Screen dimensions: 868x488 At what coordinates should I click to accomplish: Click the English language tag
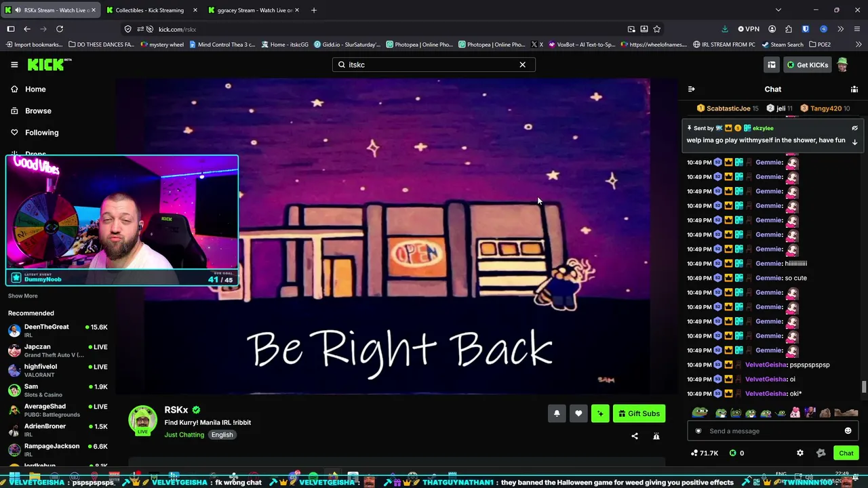(x=222, y=434)
